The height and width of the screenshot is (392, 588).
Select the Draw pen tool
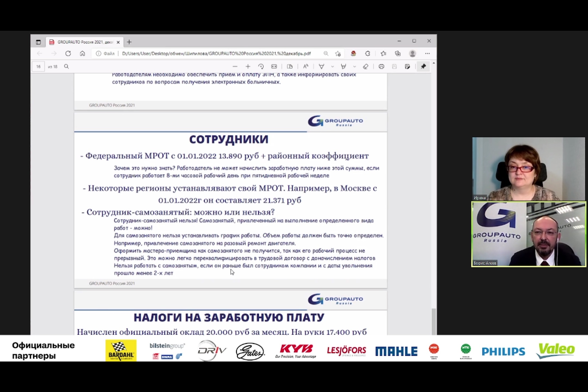tap(321, 66)
